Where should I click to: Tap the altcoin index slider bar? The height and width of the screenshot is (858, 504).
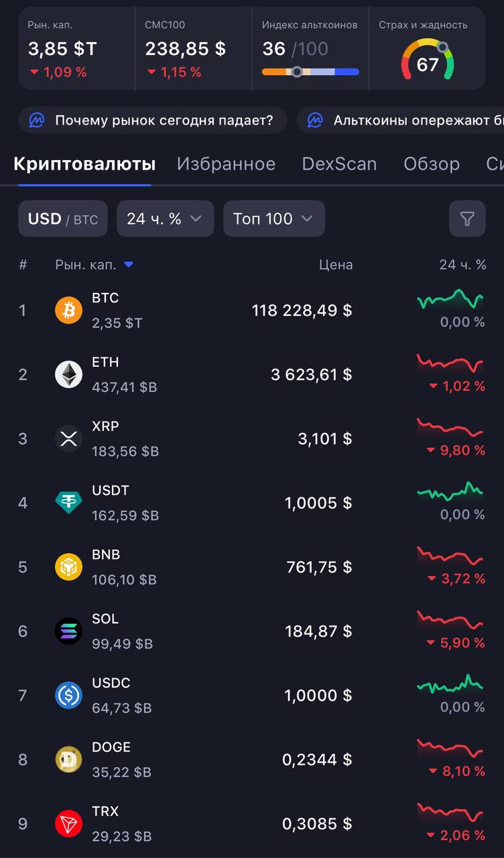coord(310,72)
